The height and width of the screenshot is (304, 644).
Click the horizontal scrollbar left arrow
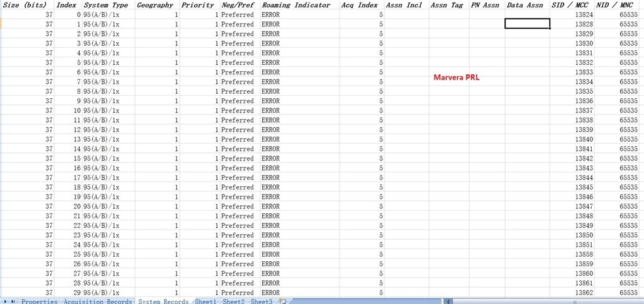(449, 301)
